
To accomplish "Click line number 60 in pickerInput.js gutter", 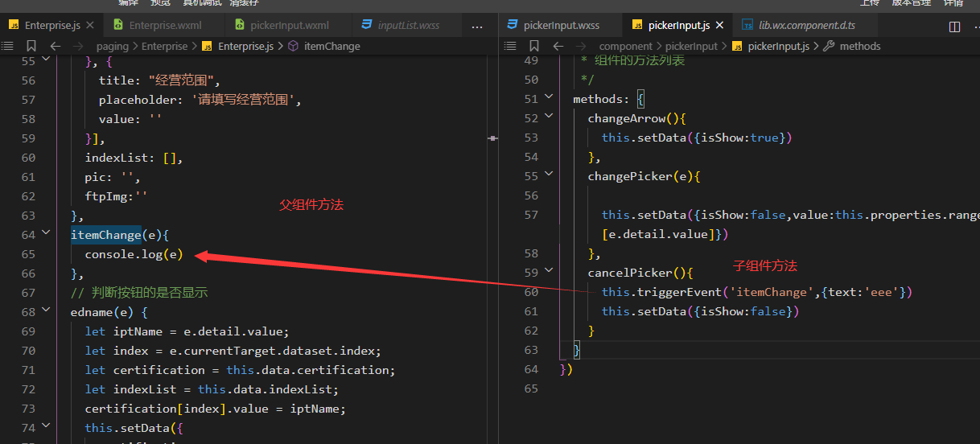I will pos(530,292).
